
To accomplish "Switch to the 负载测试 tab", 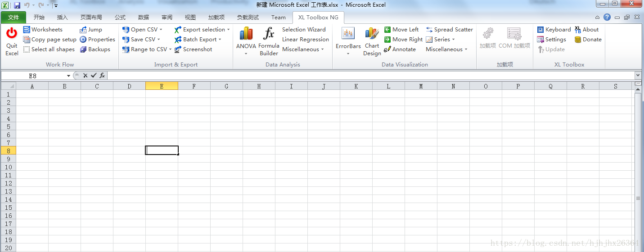I will [x=248, y=17].
